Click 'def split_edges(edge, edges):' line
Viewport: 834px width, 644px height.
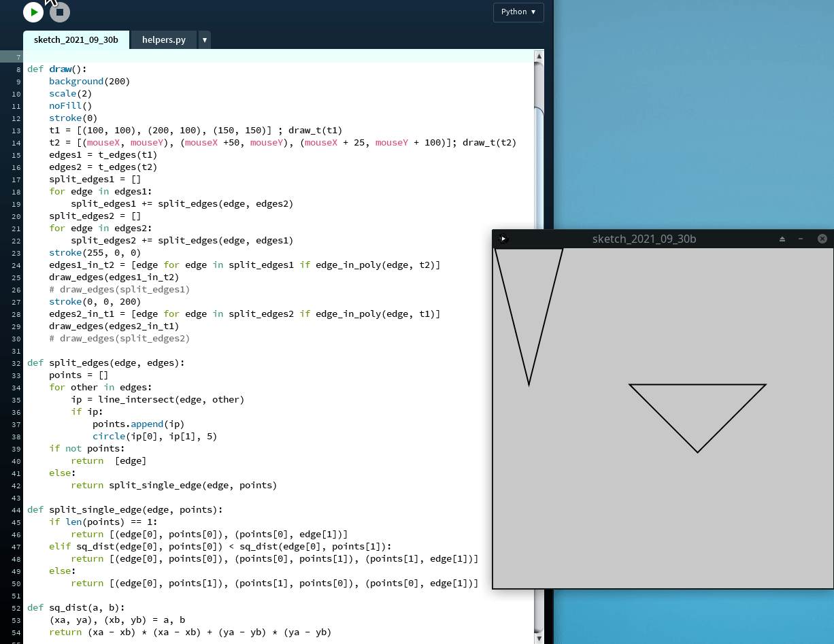105,362
